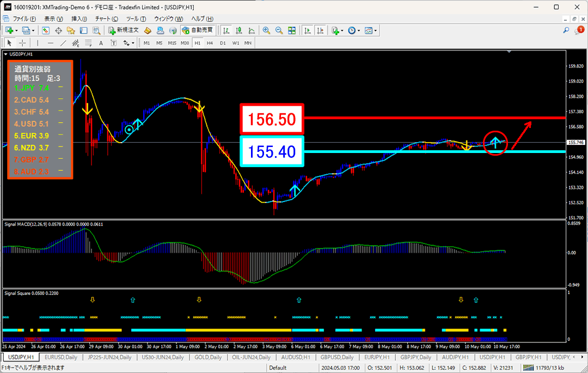Click the profiles icon
The width and height of the screenshot is (588, 373).
pos(26,30)
